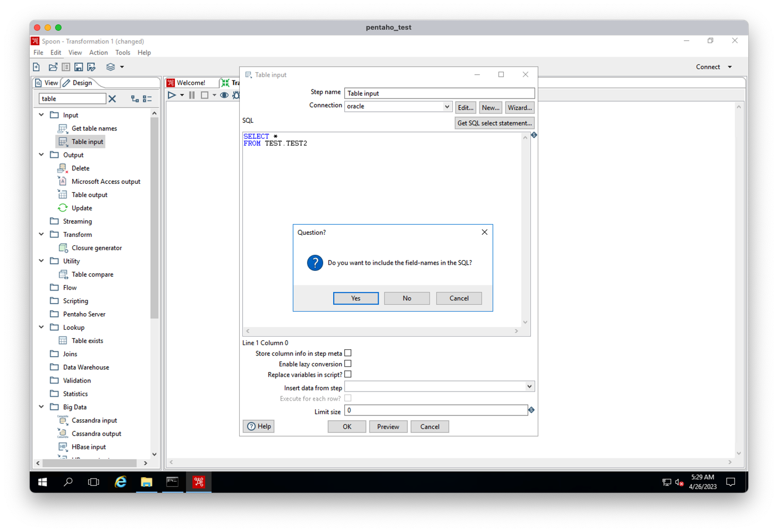Switch to the Welcome! tab
778x532 pixels.
[191, 83]
